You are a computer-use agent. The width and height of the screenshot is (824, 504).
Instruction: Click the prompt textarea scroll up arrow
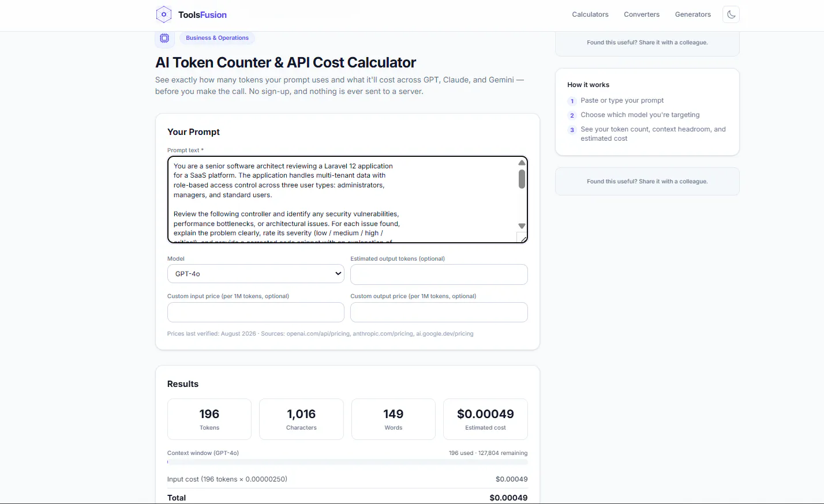[522, 163]
